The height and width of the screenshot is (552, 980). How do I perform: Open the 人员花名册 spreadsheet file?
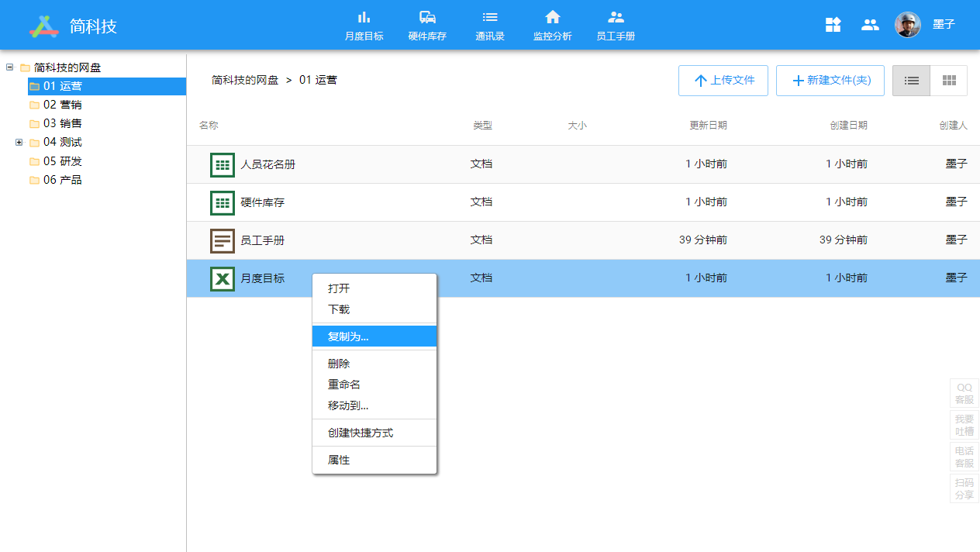267,164
